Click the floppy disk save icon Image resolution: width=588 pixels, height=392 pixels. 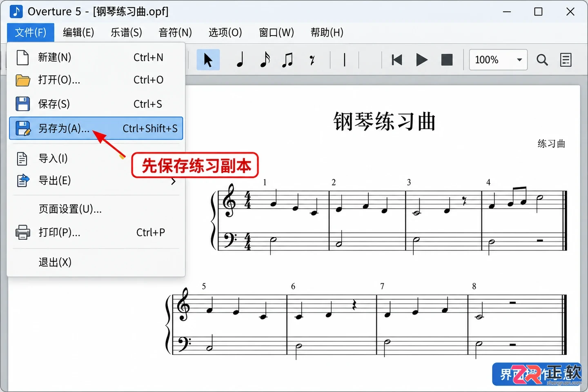pyautogui.click(x=23, y=104)
